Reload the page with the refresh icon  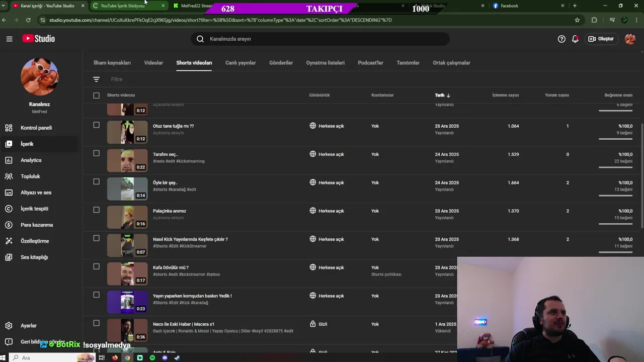tap(28, 20)
